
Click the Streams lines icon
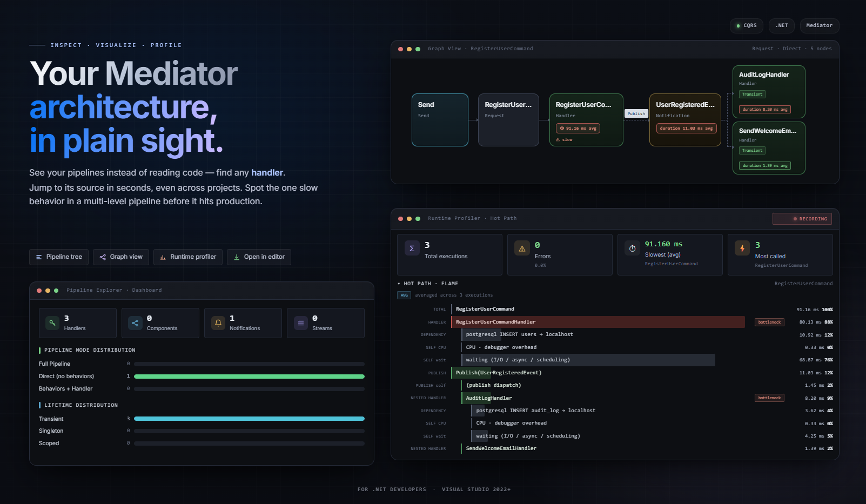pos(301,323)
